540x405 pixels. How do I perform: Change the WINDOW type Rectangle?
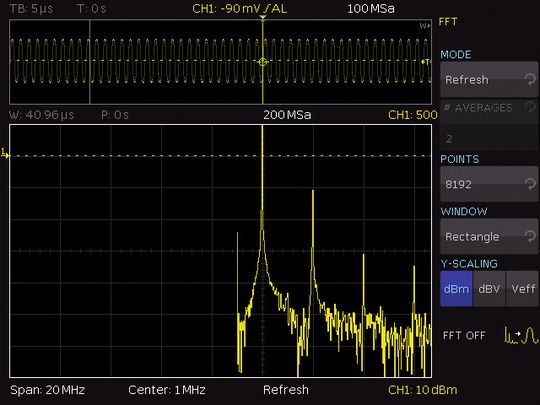489,237
